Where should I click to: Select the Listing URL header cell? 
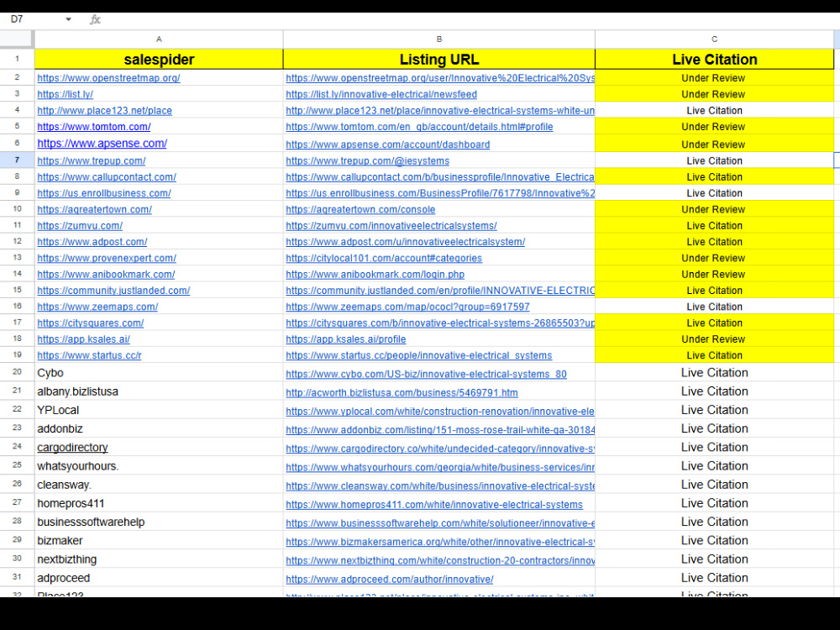pos(438,59)
